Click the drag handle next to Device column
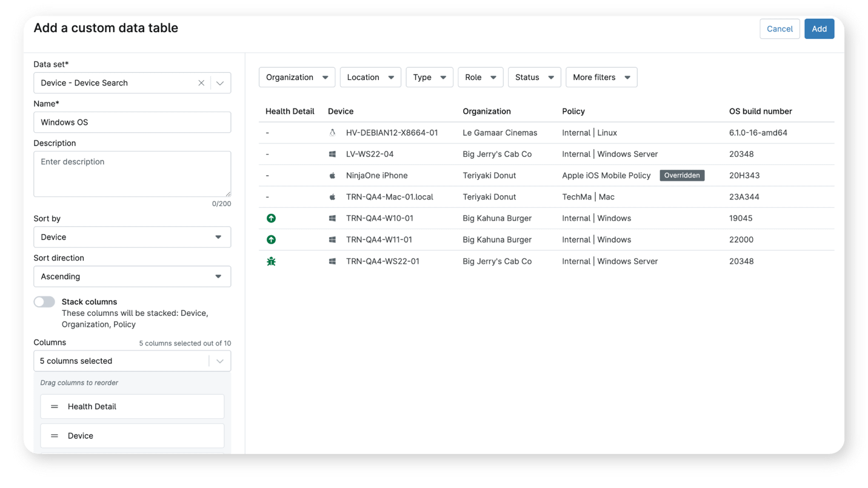The image size is (868, 488). [x=54, y=435]
